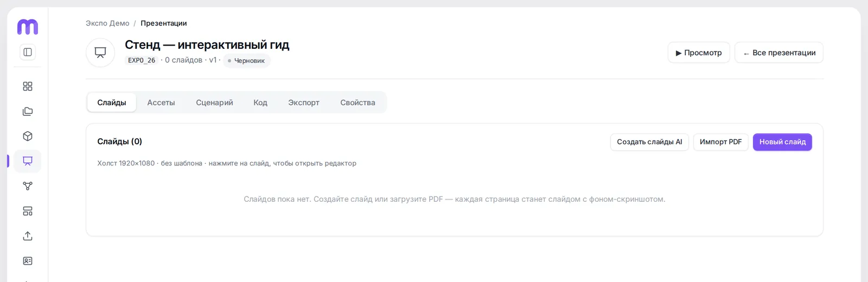Toggle the sidebar panel icon

pos(28,52)
